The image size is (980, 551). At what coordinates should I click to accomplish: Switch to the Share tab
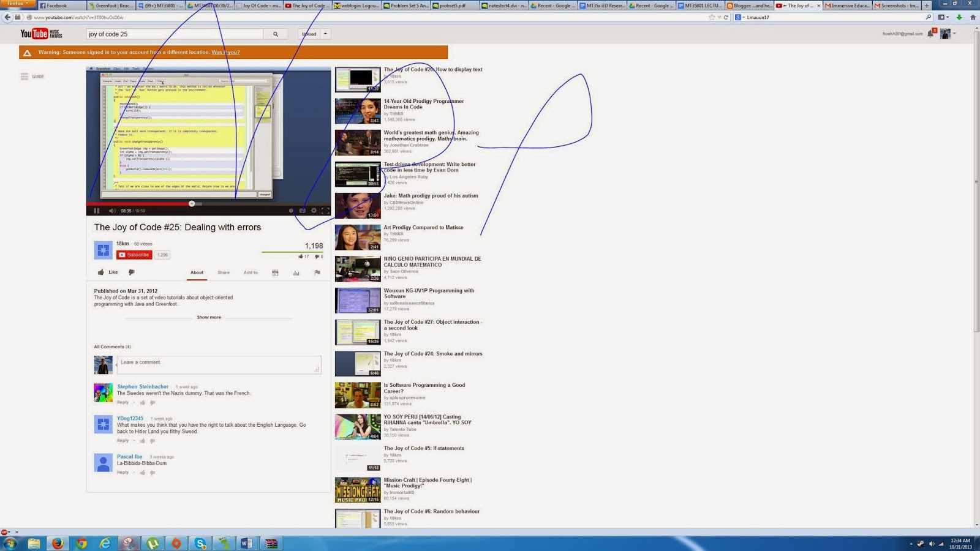pyautogui.click(x=224, y=272)
